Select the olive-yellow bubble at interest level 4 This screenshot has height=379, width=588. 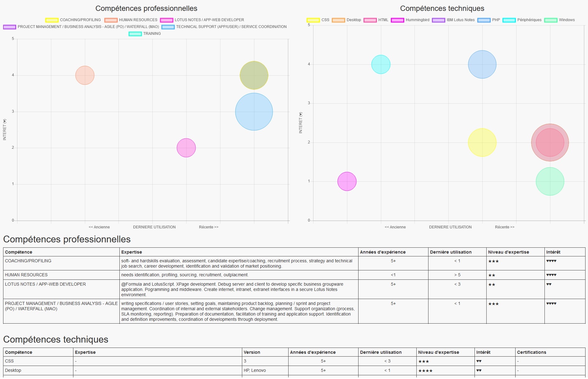tap(254, 75)
